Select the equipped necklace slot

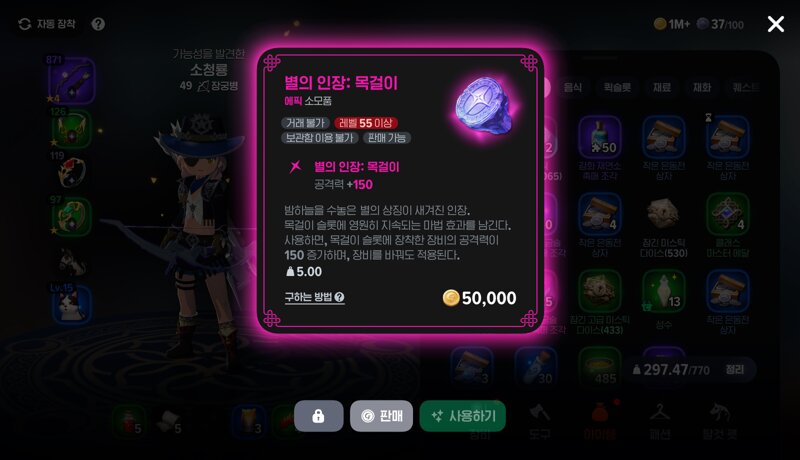click(71, 129)
